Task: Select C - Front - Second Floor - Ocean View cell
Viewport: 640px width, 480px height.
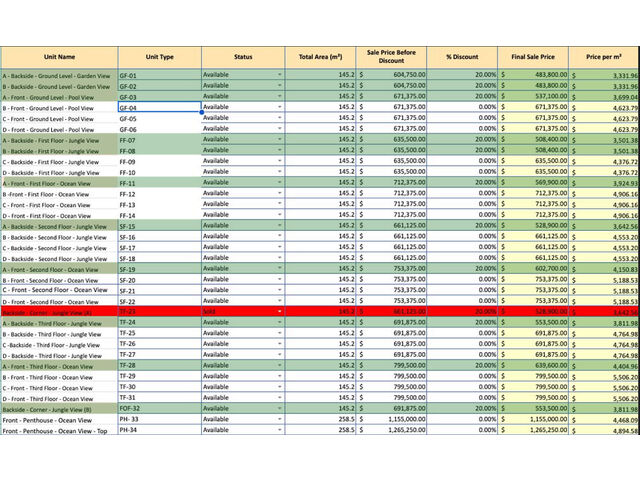Action: click(x=59, y=290)
